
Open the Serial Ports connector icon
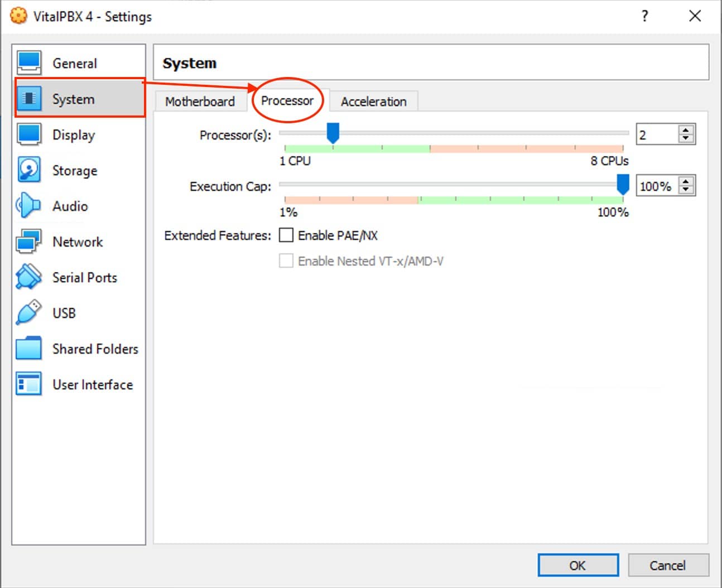(29, 277)
